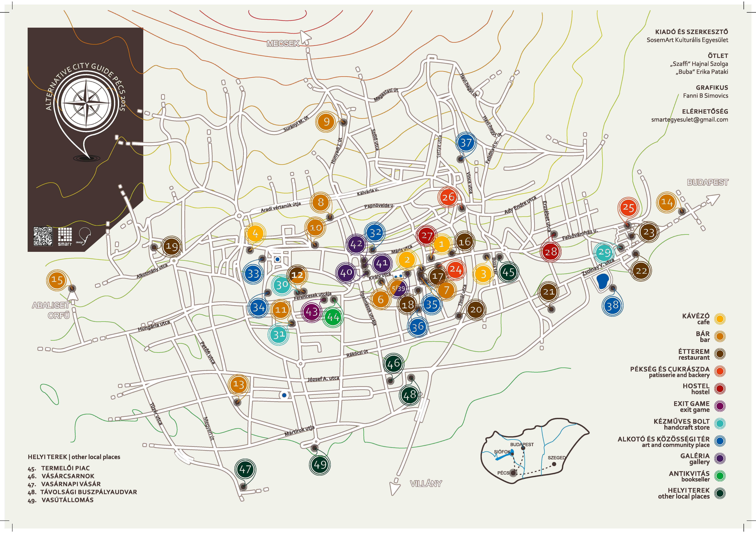This screenshot has width=756, height=533.
Task: Select restaurant marker number 19
Action: (x=172, y=246)
